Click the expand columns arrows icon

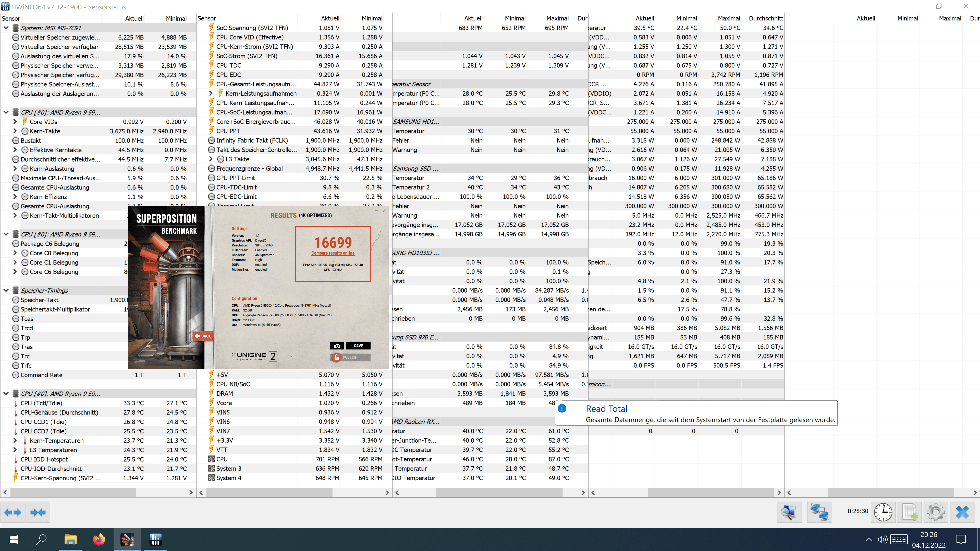click(13, 512)
